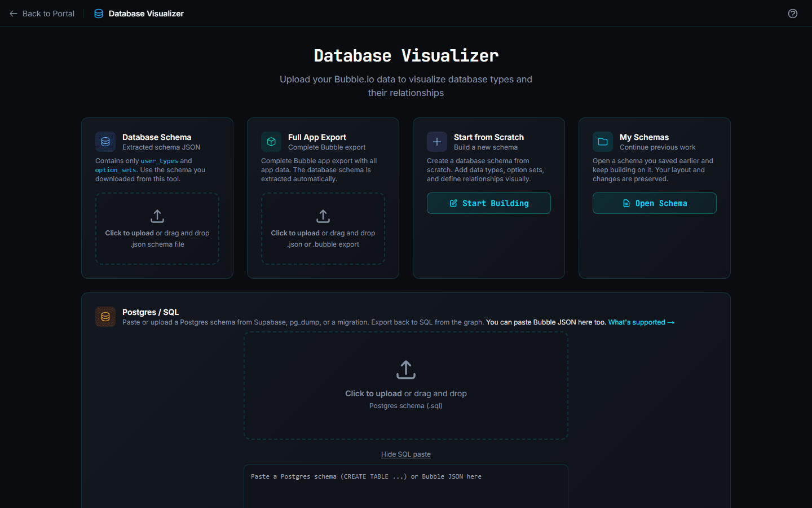Click the large upload icon in Postgres section
Screen dimensions: 812x508
(406, 370)
